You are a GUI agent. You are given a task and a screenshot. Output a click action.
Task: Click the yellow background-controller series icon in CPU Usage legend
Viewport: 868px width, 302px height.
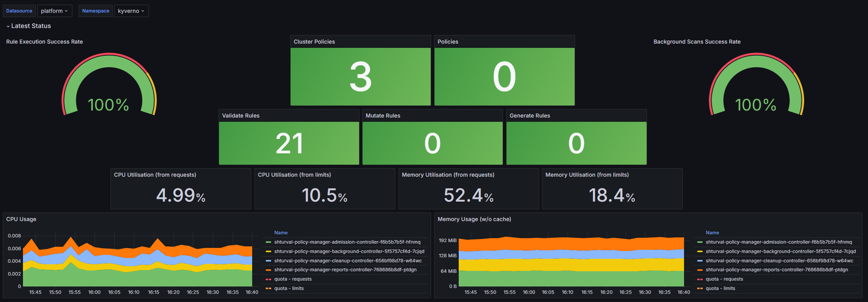268,251
